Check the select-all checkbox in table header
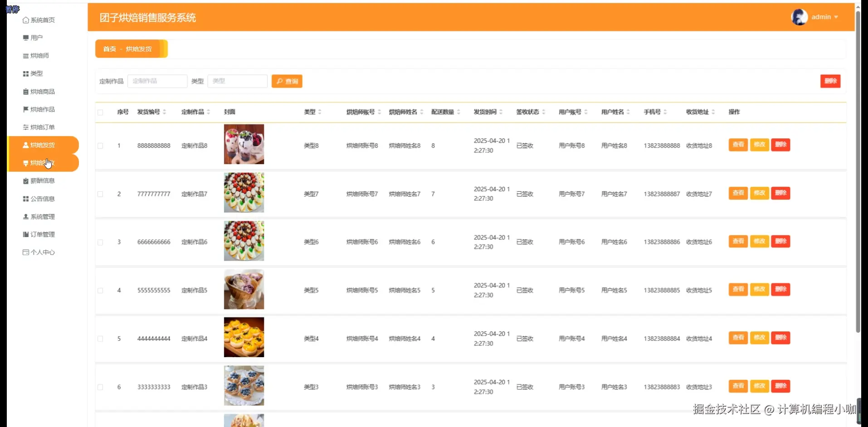Screen dimensions: 868x427 [x=100, y=112]
